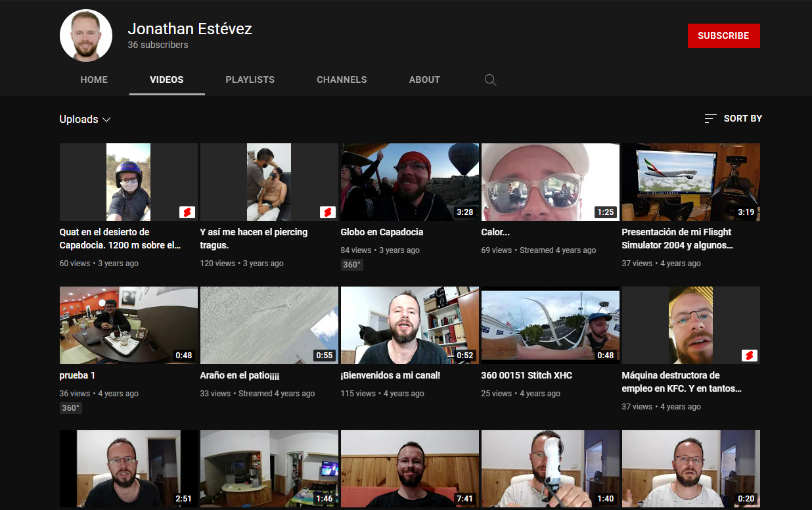
Task: Click the channel search magnifier icon
Action: (490, 80)
